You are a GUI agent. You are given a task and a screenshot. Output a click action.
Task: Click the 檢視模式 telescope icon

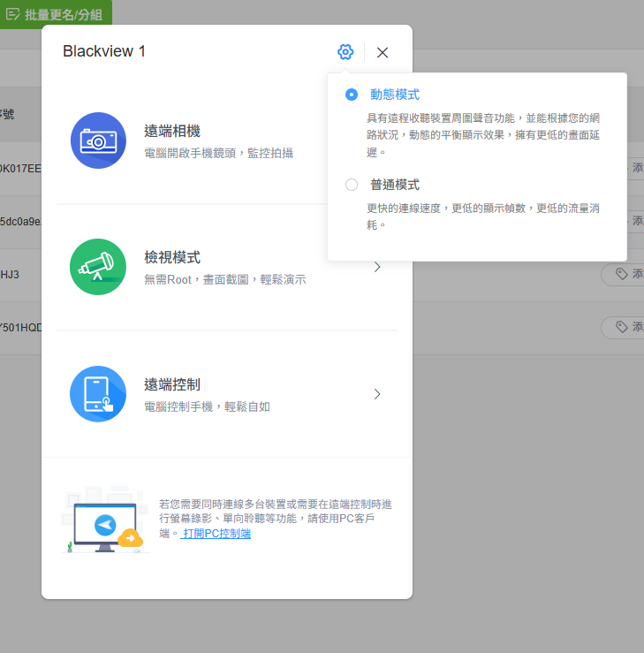(x=98, y=267)
